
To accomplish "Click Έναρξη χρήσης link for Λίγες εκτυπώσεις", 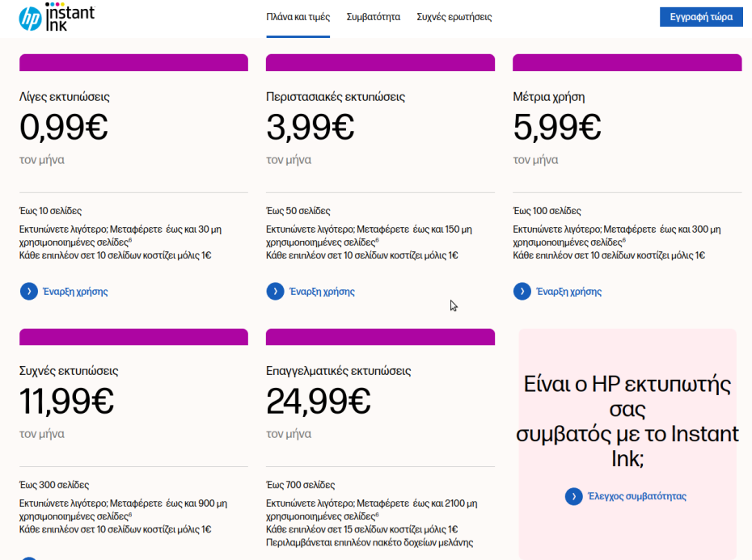I will tap(74, 292).
